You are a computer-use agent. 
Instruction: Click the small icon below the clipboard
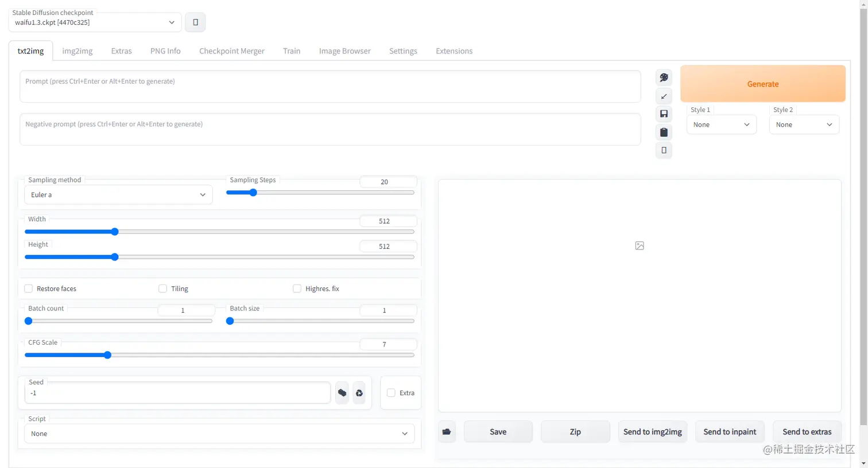coord(664,150)
